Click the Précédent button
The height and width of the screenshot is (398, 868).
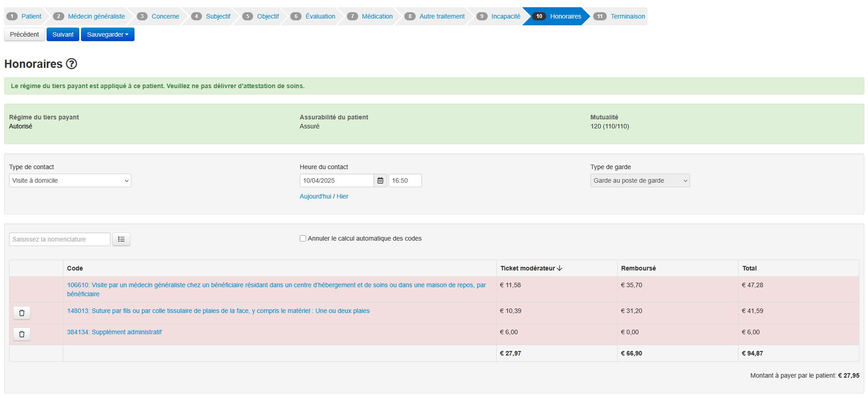coord(24,34)
